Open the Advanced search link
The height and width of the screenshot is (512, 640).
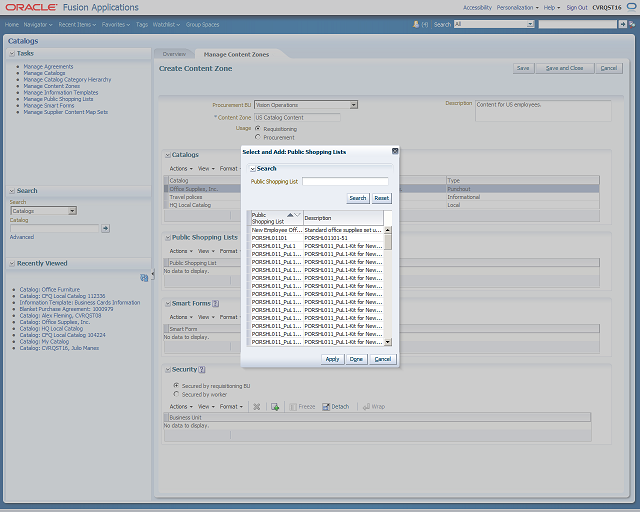click(22, 237)
